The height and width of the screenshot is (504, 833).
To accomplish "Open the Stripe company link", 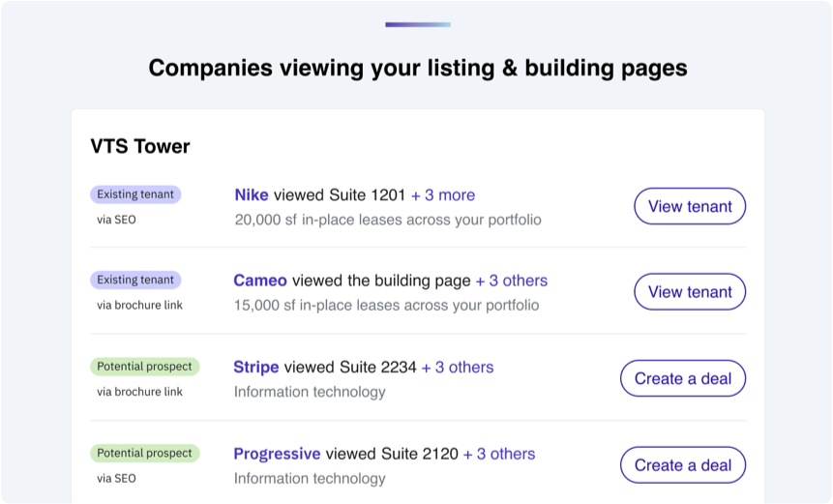I will (x=256, y=368).
